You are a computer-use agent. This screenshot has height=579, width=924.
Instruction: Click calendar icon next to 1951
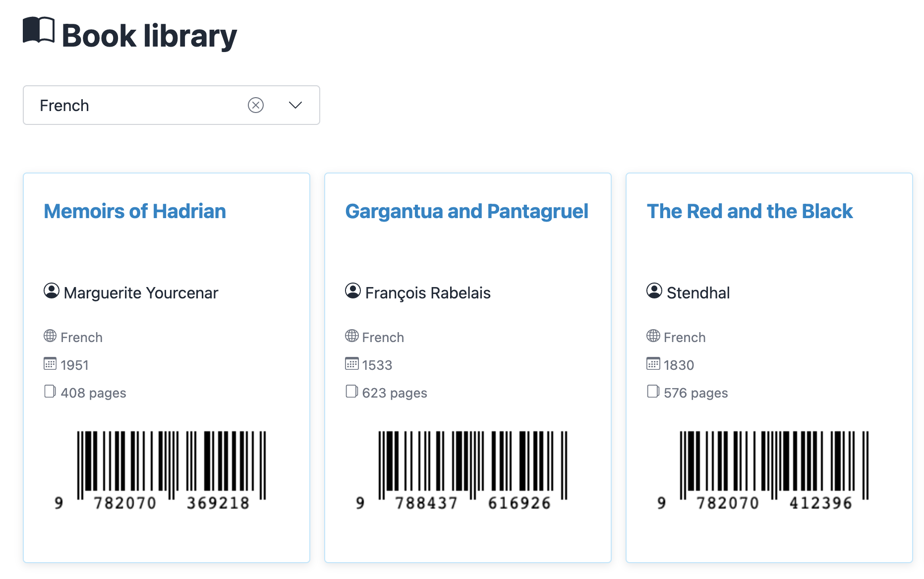pyautogui.click(x=50, y=364)
